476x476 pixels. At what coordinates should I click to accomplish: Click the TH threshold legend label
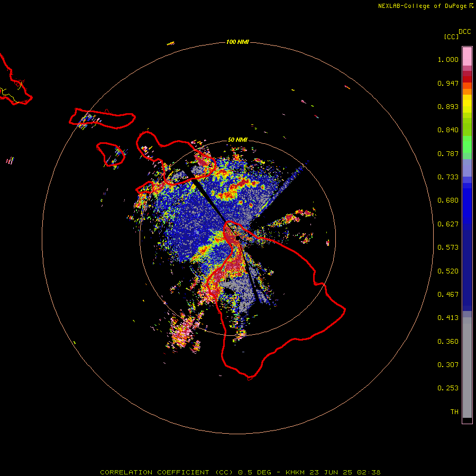[x=454, y=412]
